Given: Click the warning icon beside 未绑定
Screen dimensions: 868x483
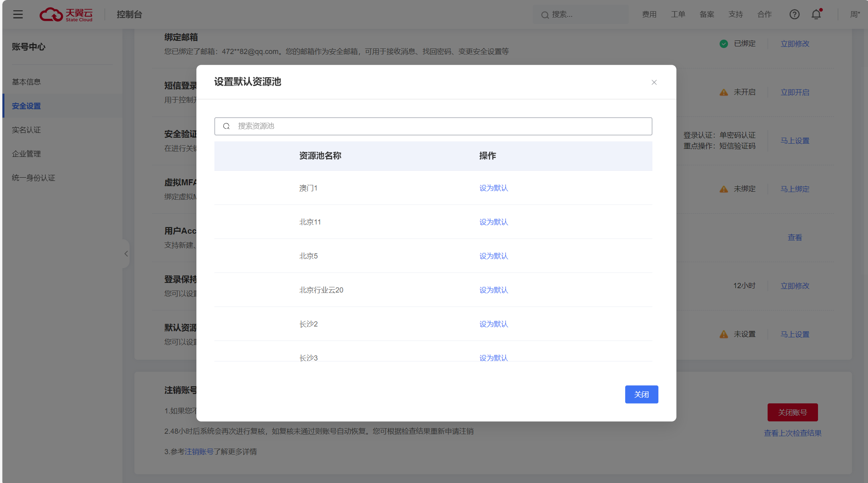Looking at the screenshot, I should coord(724,189).
